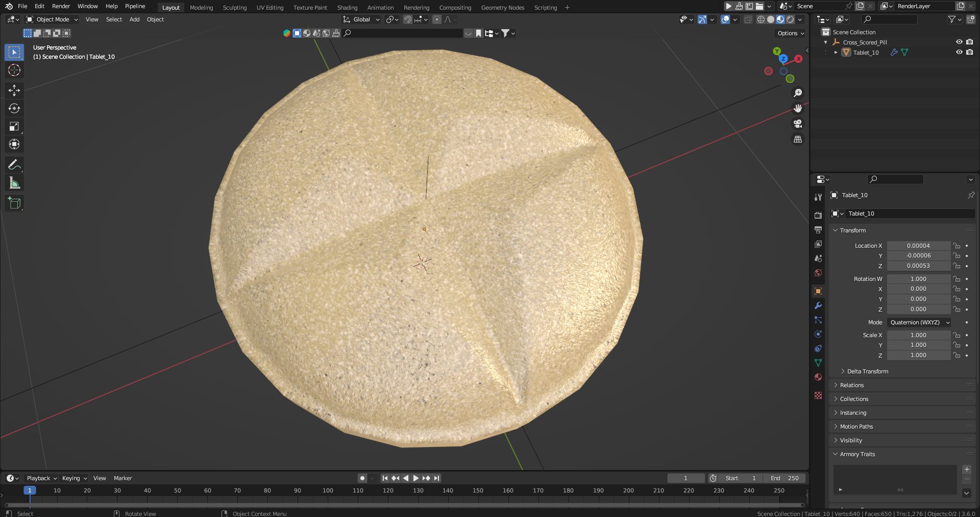Open the Global orientation dropdown
This screenshot has width=980, height=517.
361,19
